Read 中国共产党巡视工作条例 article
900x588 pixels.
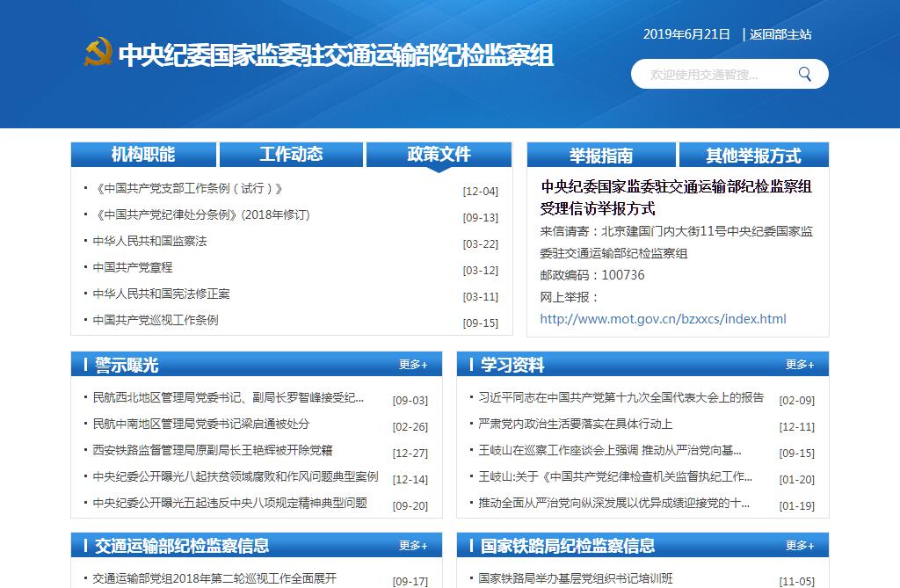pyautogui.click(x=156, y=320)
